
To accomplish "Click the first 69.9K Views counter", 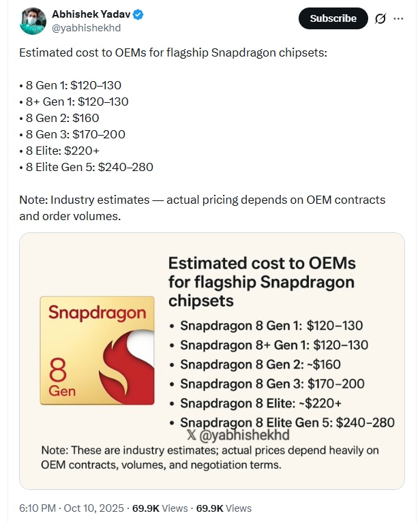I will (160, 508).
